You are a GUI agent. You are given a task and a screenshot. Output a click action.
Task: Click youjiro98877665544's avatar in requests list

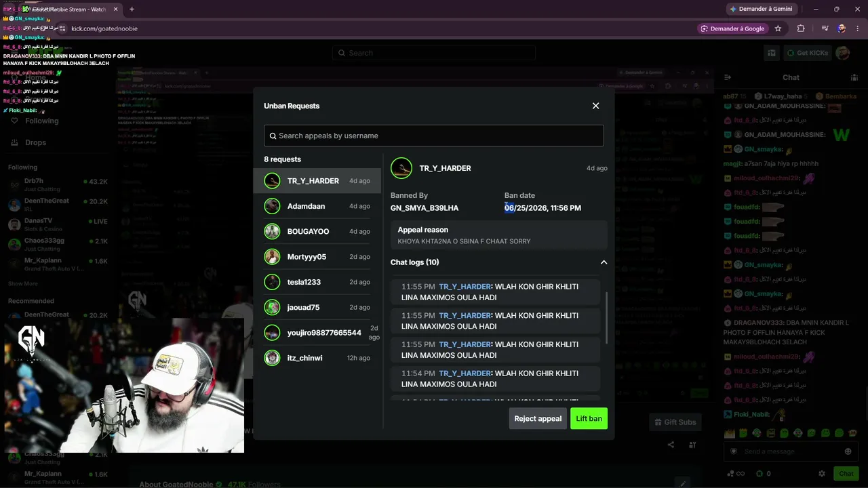click(272, 333)
